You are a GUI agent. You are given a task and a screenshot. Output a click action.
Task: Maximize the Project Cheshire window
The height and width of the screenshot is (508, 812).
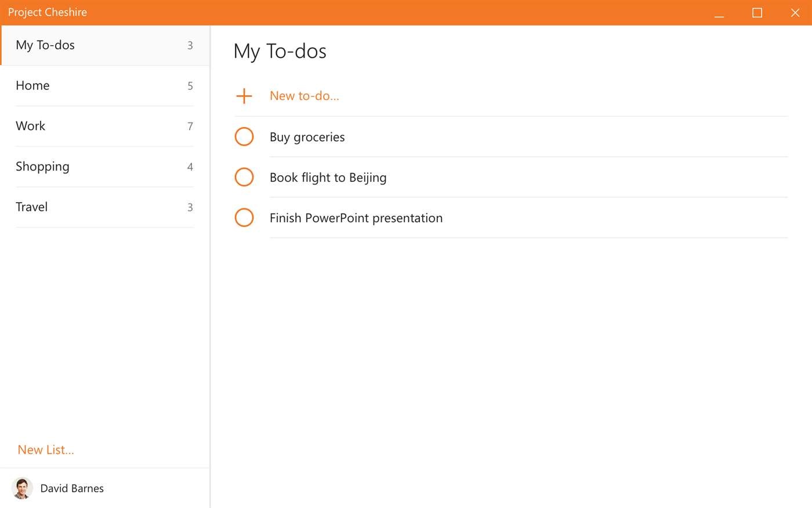(757, 13)
